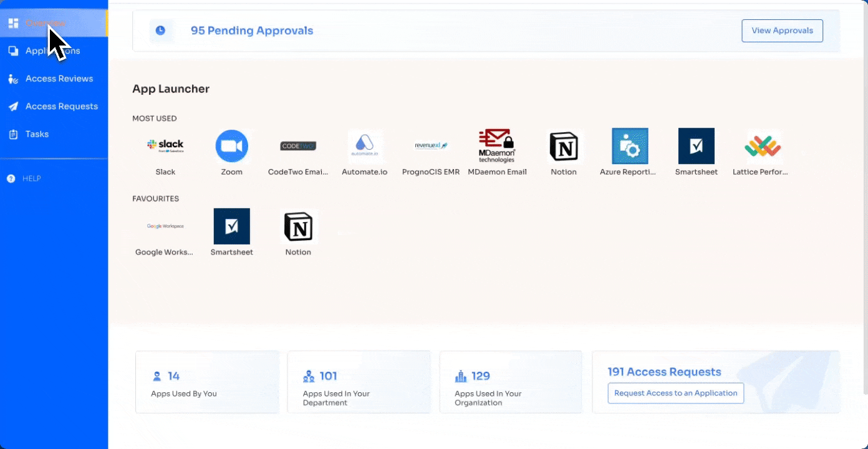
Task: Open the 101 Apps Used In Your Department card
Action: [359, 382]
